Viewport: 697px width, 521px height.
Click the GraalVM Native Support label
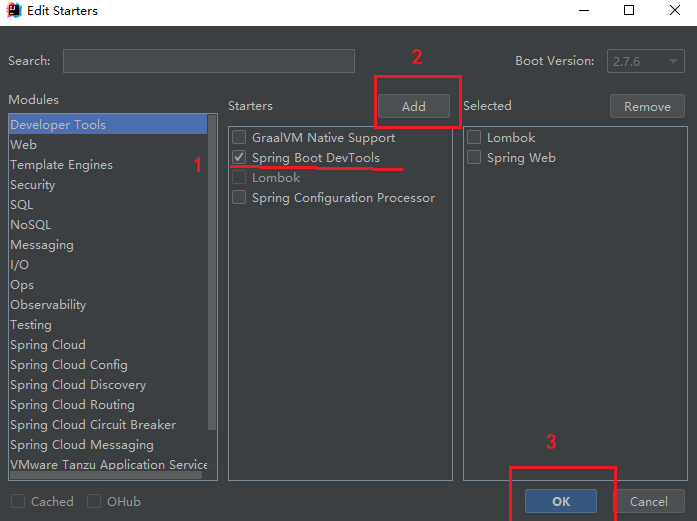point(324,138)
